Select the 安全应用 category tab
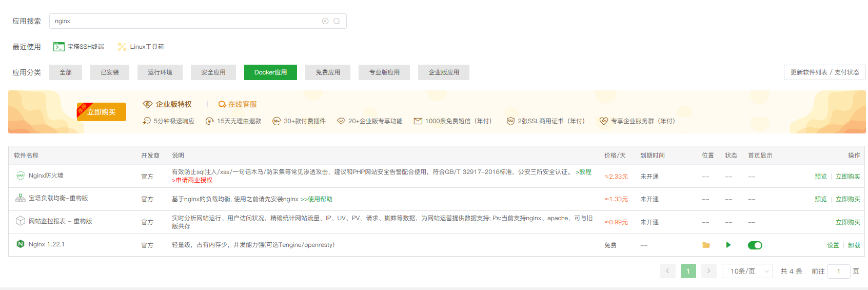Screen dimensions: 868x290 click(213, 72)
